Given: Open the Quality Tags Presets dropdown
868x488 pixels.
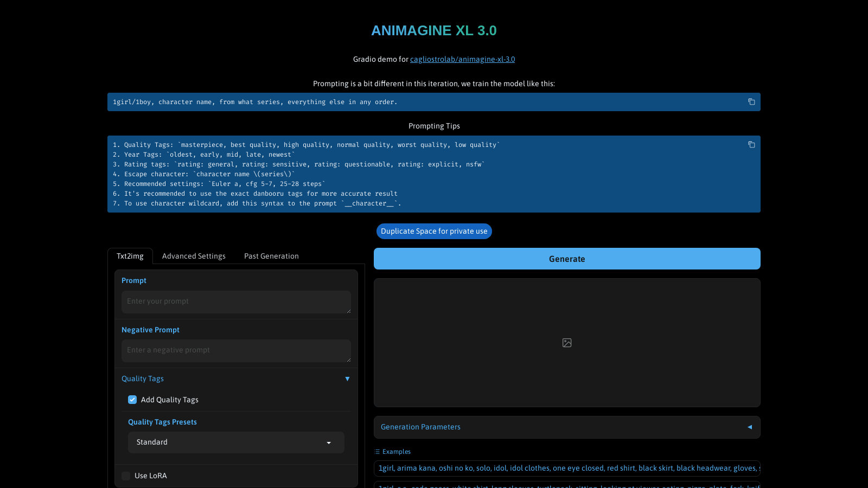Looking at the screenshot, I should click(x=236, y=442).
